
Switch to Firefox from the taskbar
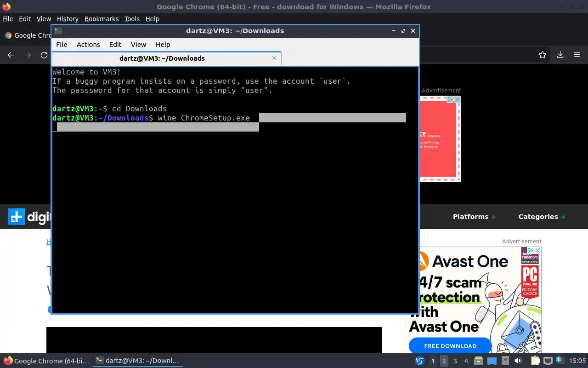46,361
